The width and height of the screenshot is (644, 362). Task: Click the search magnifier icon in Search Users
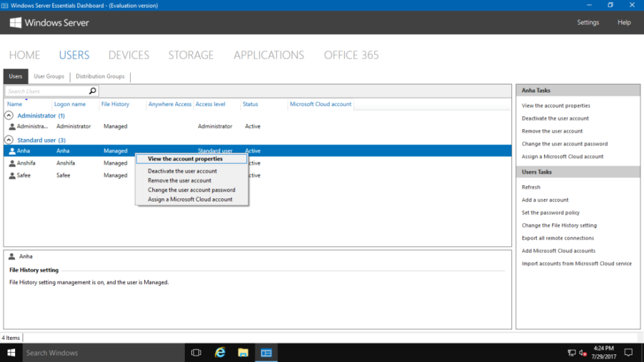pyautogui.click(x=92, y=91)
